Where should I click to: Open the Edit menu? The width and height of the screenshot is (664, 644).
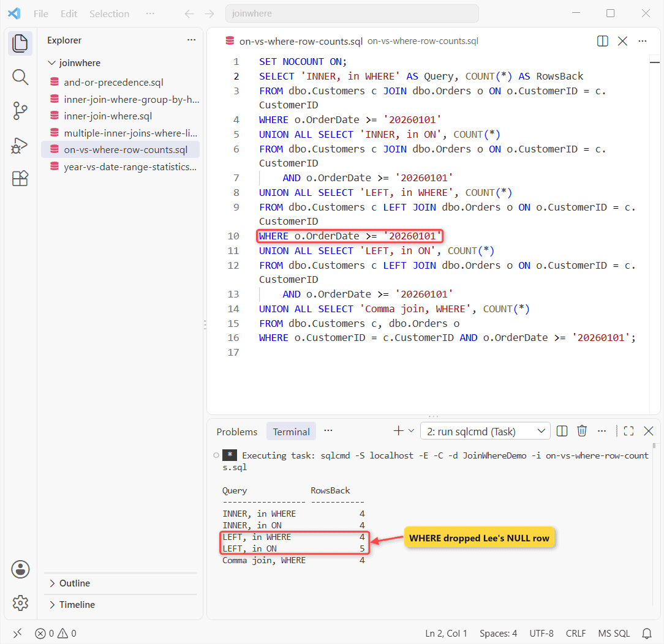point(69,13)
